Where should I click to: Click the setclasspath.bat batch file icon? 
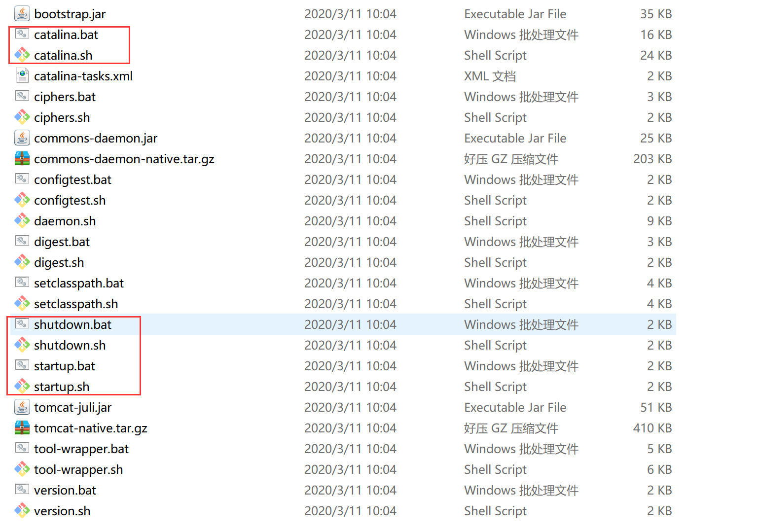(22, 283)
